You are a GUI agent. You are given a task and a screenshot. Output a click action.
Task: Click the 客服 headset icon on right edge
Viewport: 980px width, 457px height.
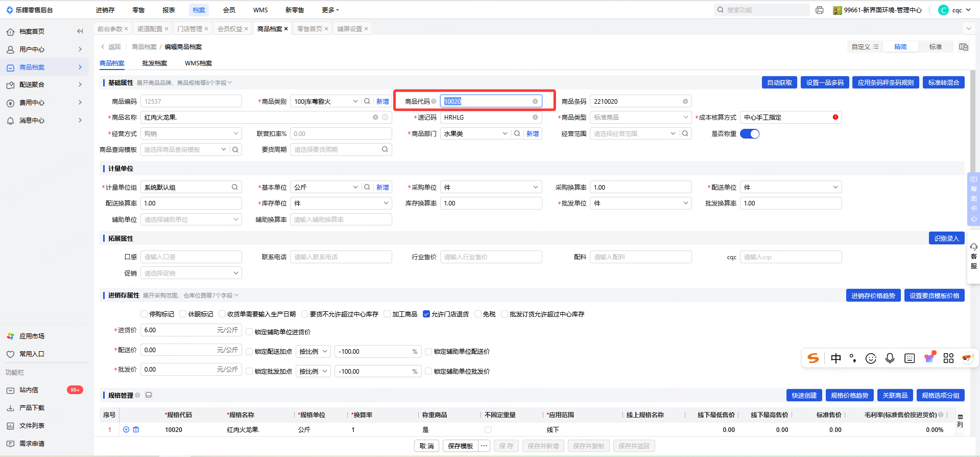[974, 247]
